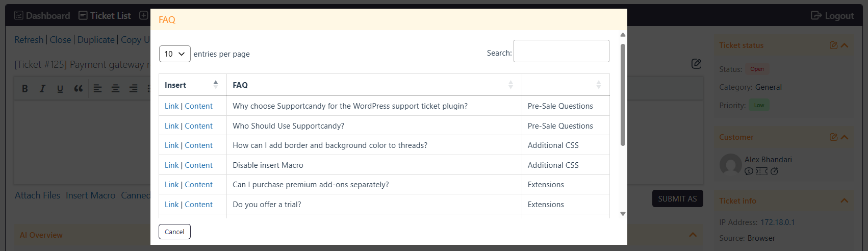
Task: Insert Content for 'Who Should Use Supportcandy?'
Action: [x=198, y=126]
